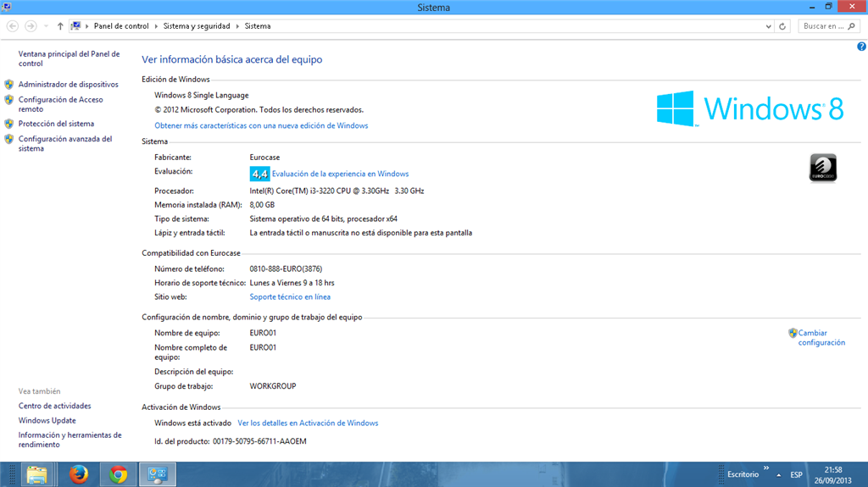Open Configuración de Acceso remoto
The height and width of the screenshot is (487, 868).
(60, 104)
